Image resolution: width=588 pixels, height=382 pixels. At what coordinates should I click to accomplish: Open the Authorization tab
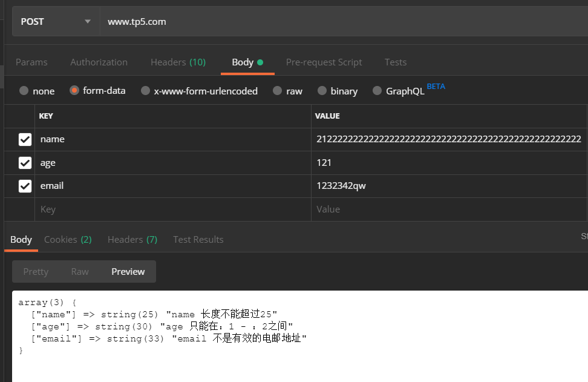99,62
